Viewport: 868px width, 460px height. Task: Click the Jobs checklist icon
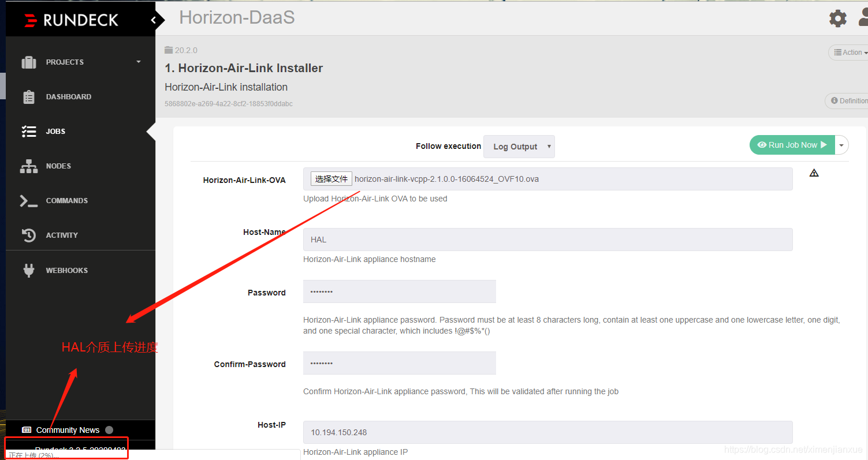click(x=29, y=131)
